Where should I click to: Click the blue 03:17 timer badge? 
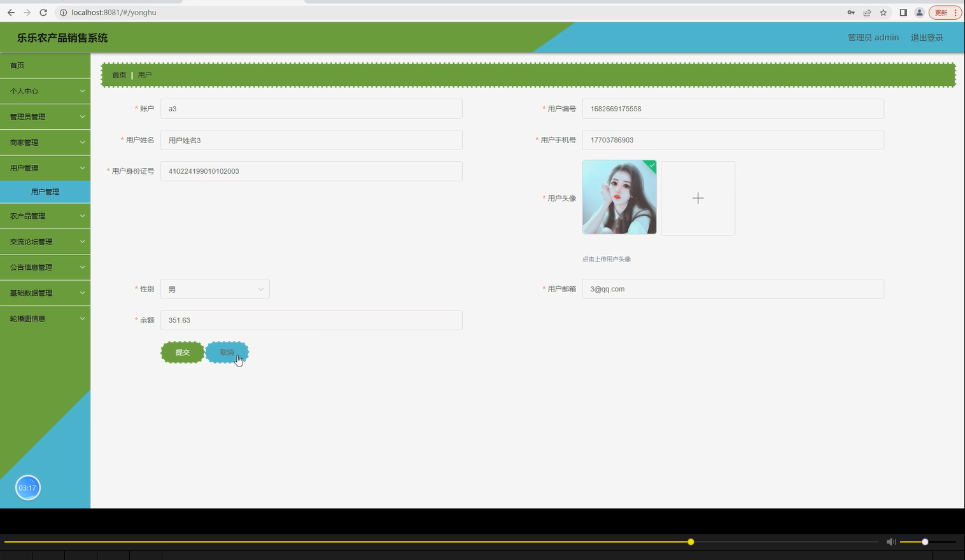[27, 487]
